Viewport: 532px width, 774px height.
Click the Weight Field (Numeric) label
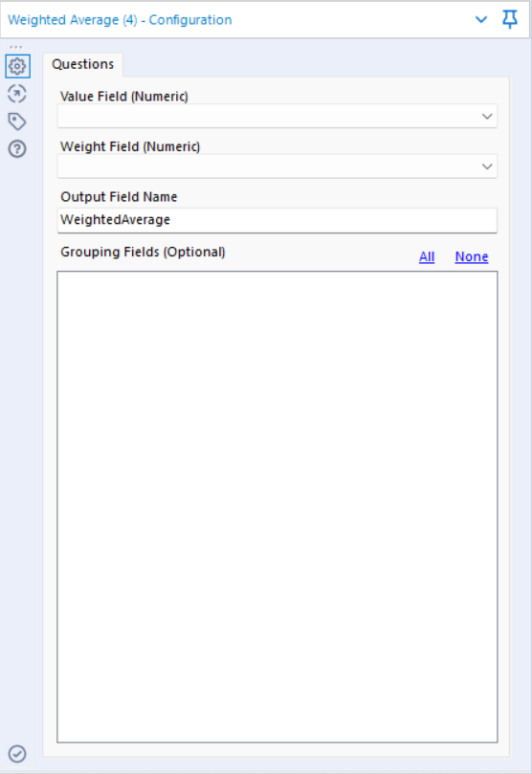tap(130, 146)
